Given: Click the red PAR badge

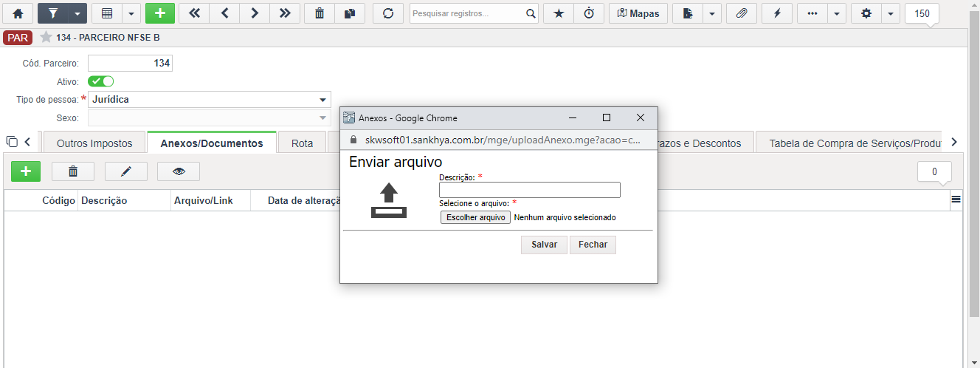Looking at the screenshot, I should click(x=18, y=38).
